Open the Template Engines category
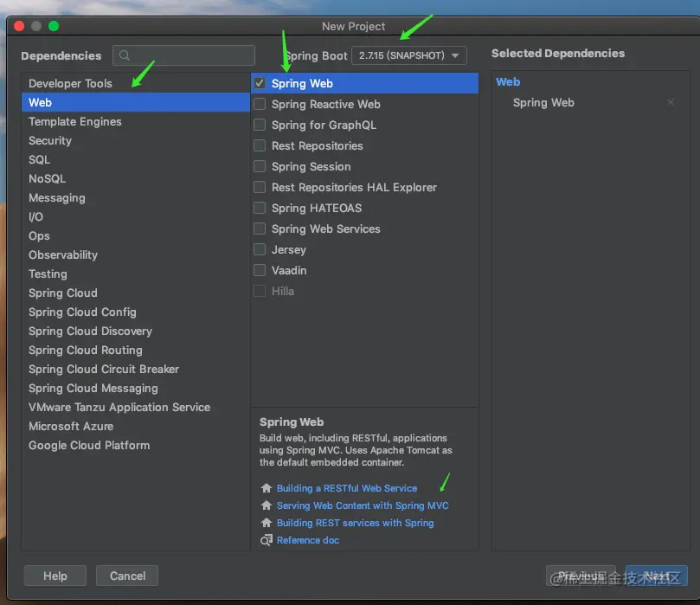The height and width of the screenshot is (605, 700). click(x=136, y=121)
